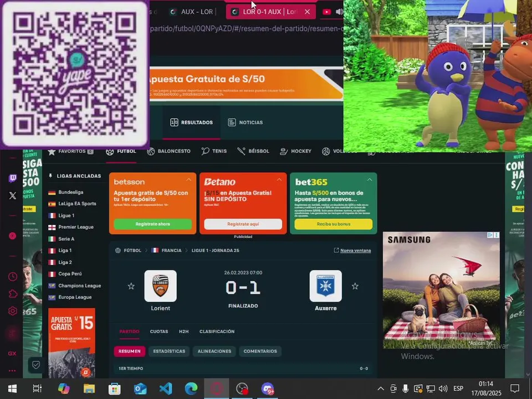This screenshot has width=532, height=399.
Task: Open the player icon in the GX sidebar
Action: click(13, 236)
